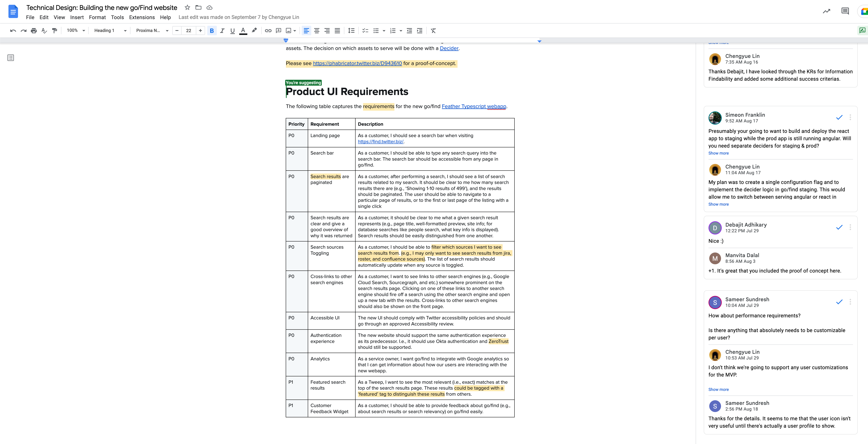Open the text color picker
Viewport: 868px width, 444px height.
pos(243,31)
